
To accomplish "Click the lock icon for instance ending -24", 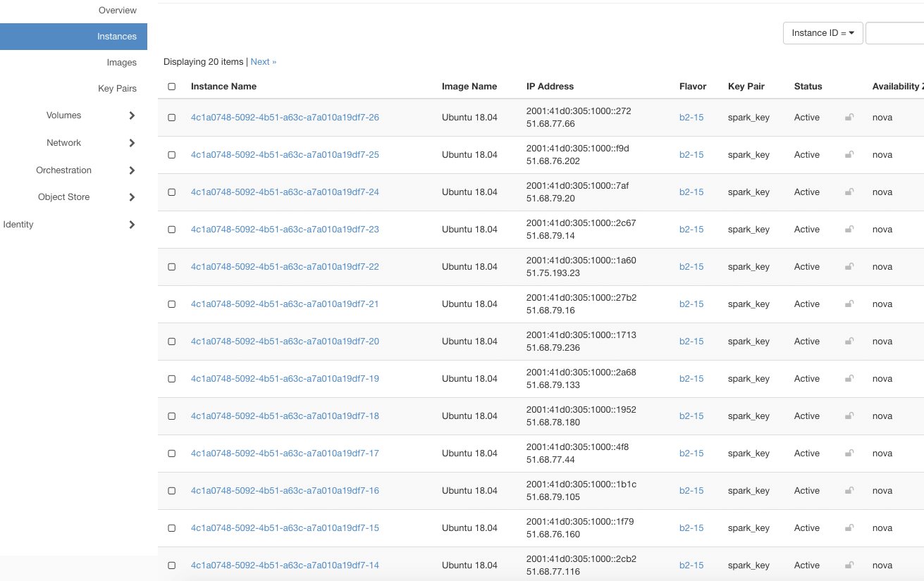I will pyautogui.click(x=849, y=192).
